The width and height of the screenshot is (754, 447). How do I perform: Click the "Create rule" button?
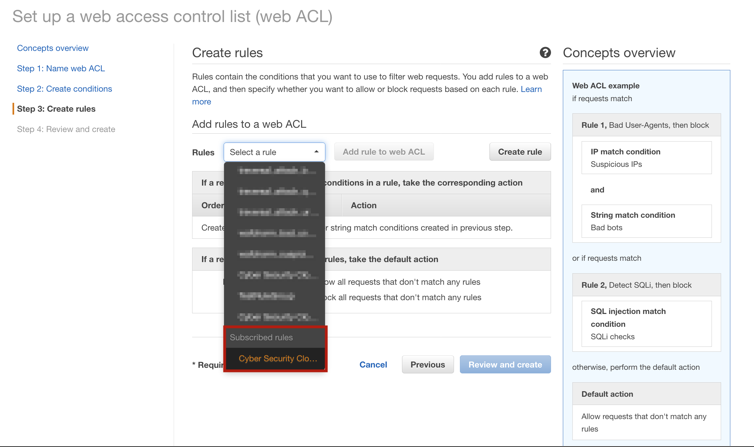tap(519, 152)
